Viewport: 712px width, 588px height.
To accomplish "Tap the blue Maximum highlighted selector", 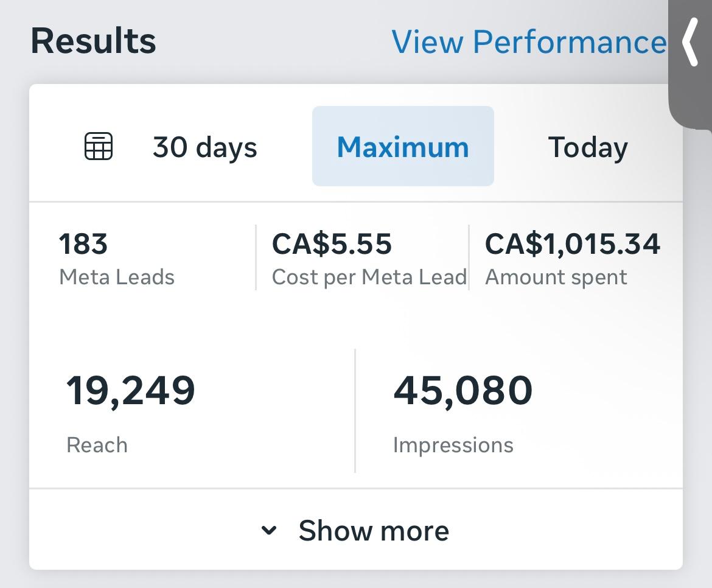I will point(403,146).
